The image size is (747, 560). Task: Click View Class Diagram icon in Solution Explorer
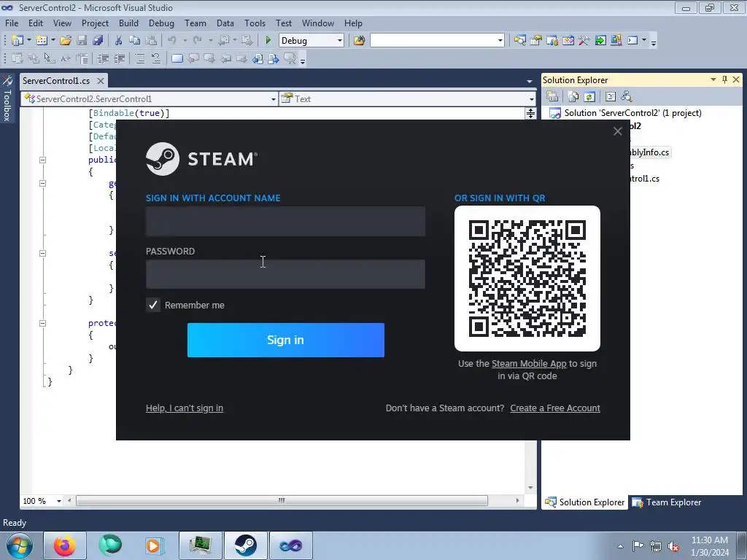tap(627, 97)
